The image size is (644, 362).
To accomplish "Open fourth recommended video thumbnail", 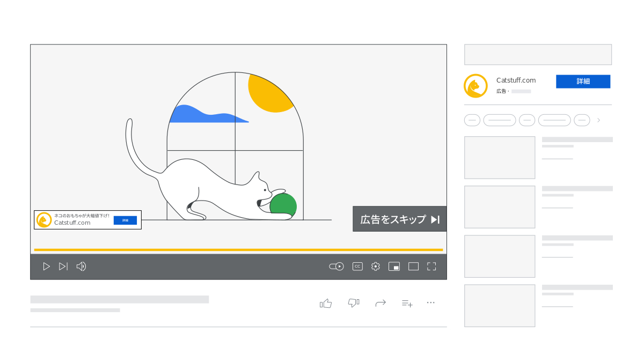I will 500,306.
